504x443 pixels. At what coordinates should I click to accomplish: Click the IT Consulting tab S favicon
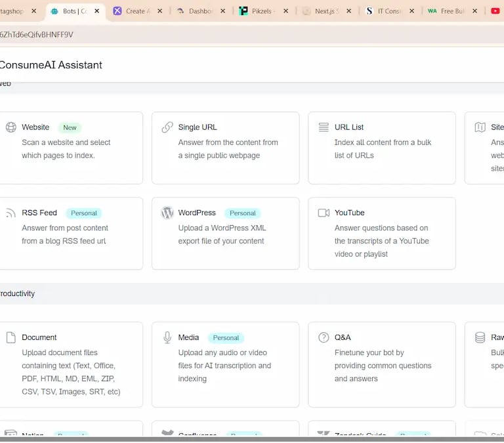coord(369,11)
